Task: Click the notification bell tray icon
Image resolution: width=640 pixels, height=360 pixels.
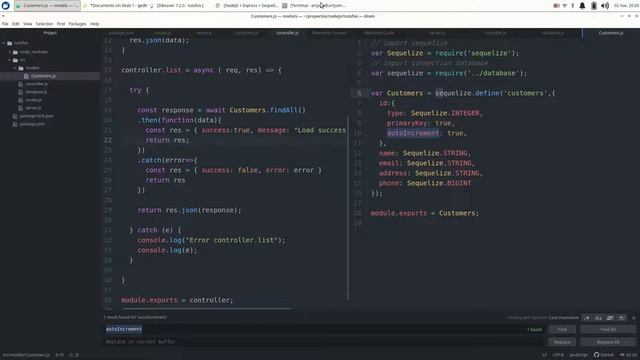Action: coord(582,6)
